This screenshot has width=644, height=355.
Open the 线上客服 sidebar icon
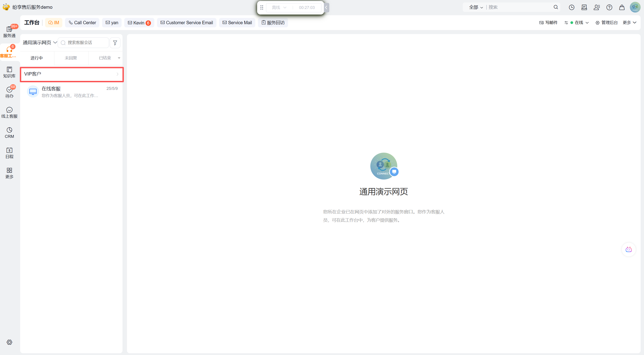click(x=9, y=112)
